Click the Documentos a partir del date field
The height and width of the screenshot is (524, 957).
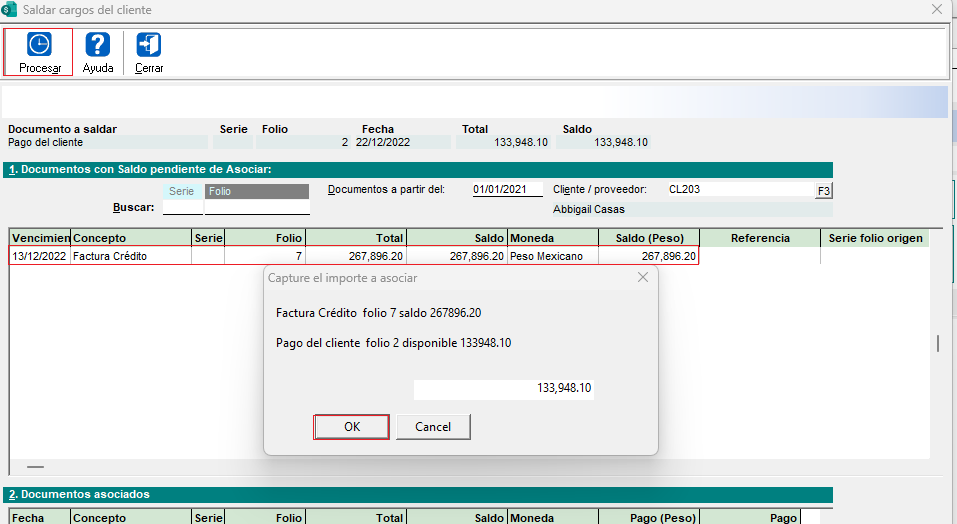[507, 190]
